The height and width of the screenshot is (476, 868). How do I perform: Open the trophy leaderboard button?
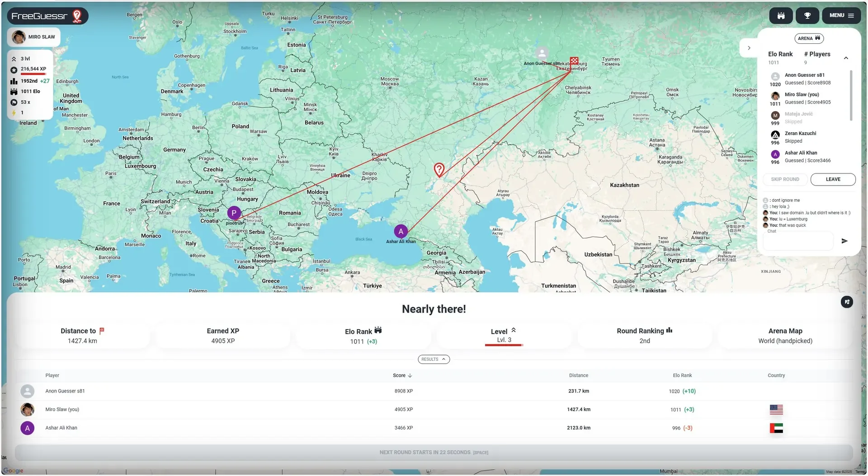pos(807,15)
